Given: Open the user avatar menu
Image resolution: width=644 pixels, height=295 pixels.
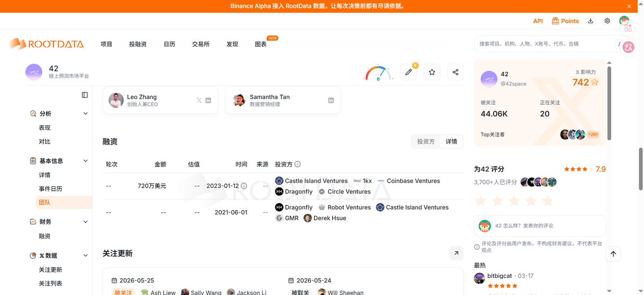Looking at the screenshot, I should (x=624, y=20).
